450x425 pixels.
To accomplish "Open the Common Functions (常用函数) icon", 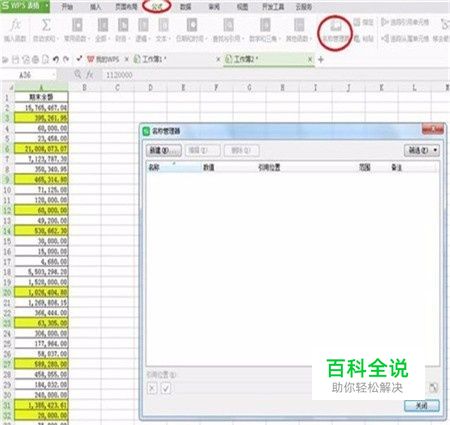I will (x=77, y=25).
